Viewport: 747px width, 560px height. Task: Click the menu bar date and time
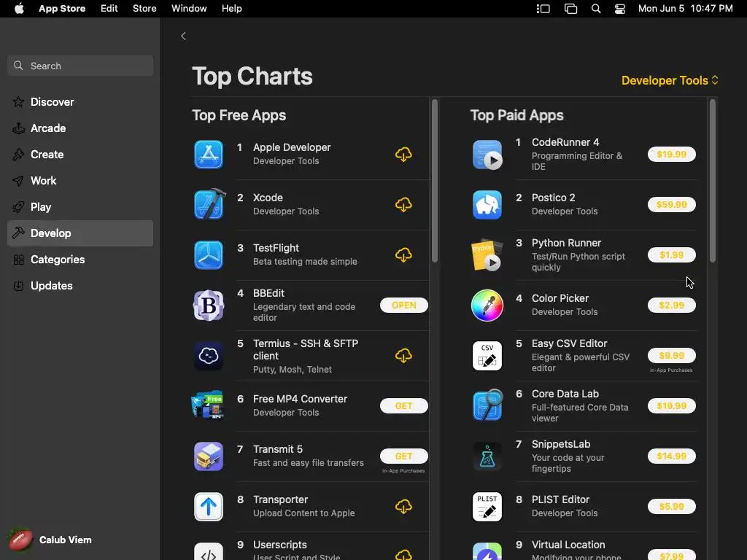point(686,9)
